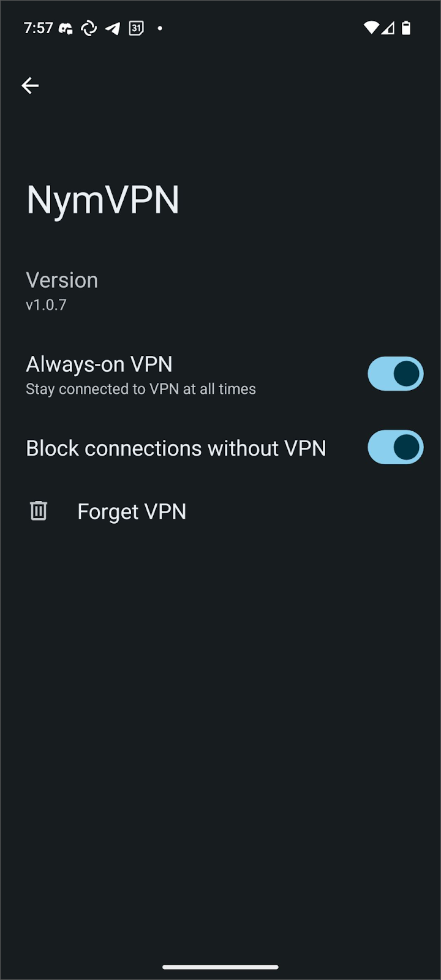
Task: Go back using the arrow icon
Action: tap(30, 86)
